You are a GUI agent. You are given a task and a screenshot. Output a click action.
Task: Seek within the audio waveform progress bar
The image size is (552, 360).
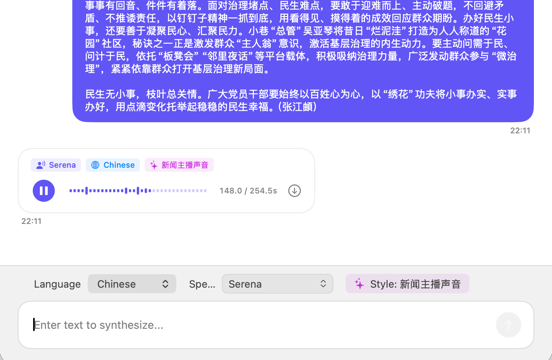[x=138, y=191]
